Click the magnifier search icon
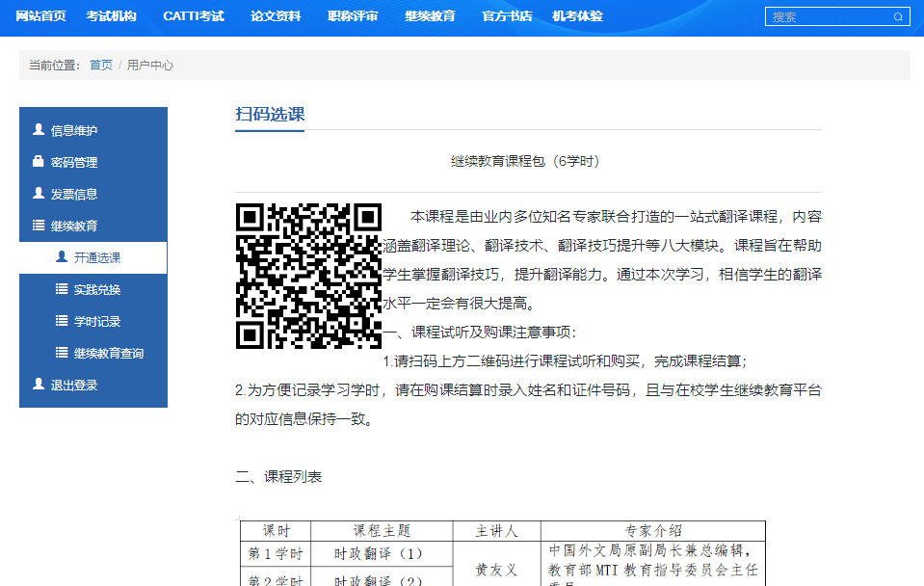This screenshot has height=586, width=924. click(898, 17)
